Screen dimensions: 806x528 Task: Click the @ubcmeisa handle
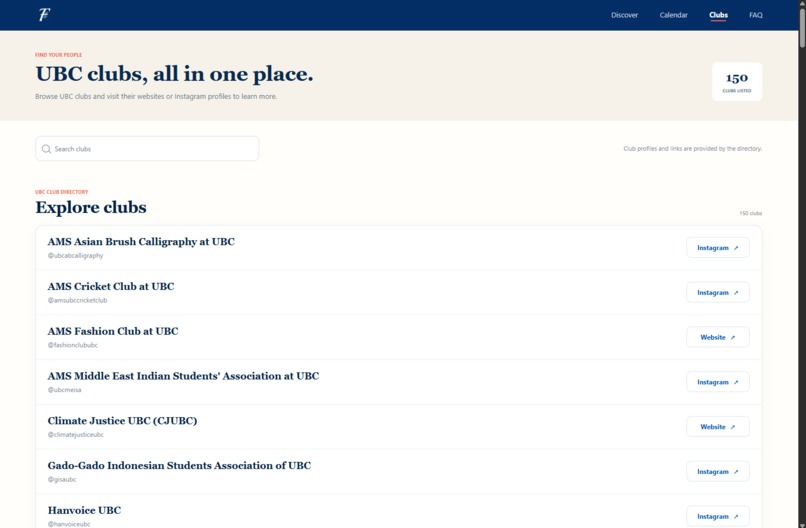pos(64,390)
